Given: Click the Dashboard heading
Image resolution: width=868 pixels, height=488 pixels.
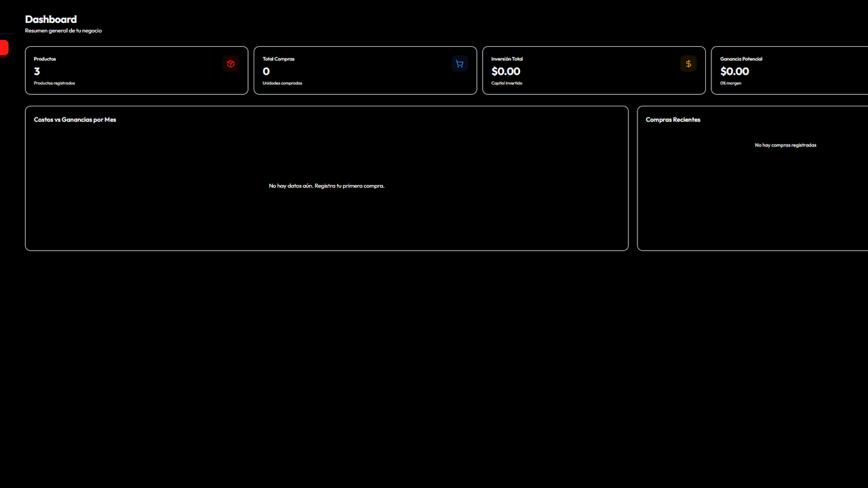Looking at the screenshot, I should click(51, 19).
